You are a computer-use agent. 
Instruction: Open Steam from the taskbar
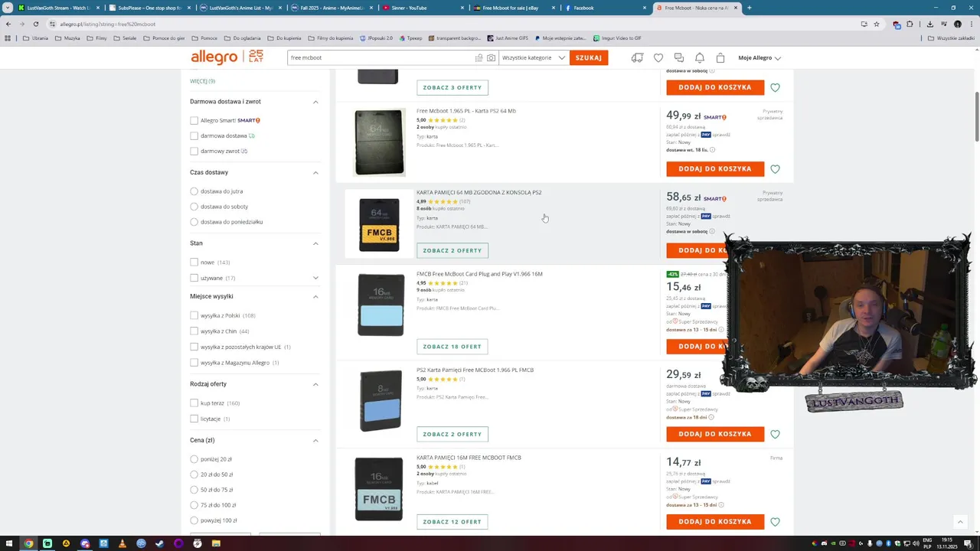[x=160, y=543]
